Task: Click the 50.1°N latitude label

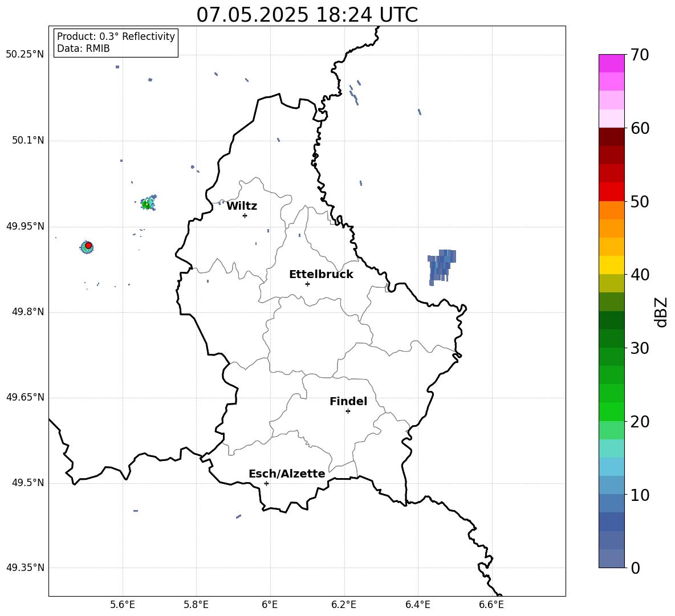Action: (x=27, y=141)
